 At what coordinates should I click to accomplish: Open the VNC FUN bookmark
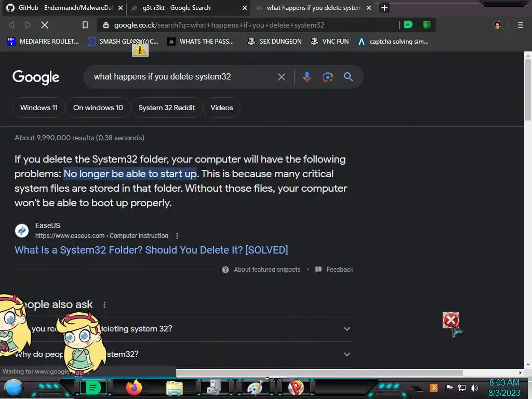coord(330,42)
